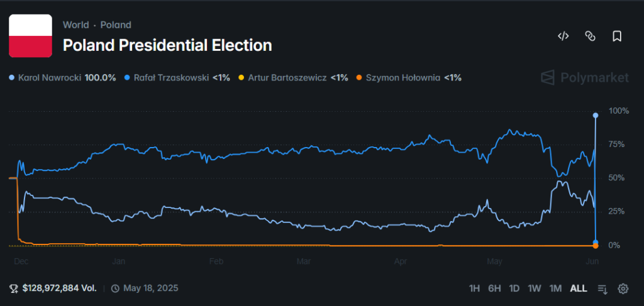
Task: Toggle Szymon Hołownia legend entry
Action: point(409,78)
